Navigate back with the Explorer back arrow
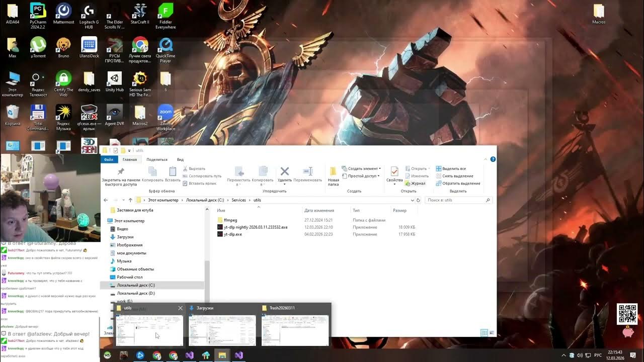This screenshot has width=644, height=362. click(106, 200)
